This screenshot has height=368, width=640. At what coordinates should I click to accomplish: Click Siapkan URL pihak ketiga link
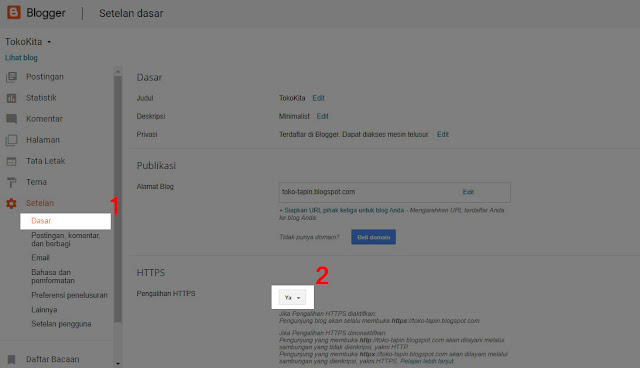point(342,210)
